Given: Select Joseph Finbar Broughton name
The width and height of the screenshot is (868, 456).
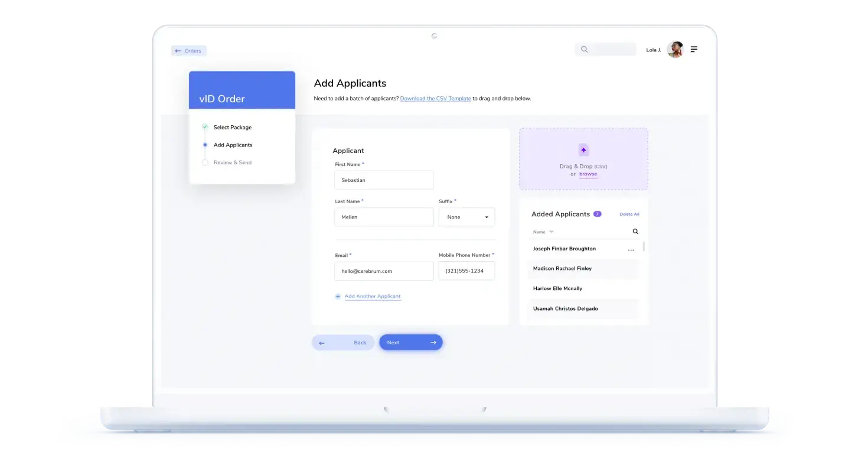Looking at the screenshot, I should click(x=564, y=249).
